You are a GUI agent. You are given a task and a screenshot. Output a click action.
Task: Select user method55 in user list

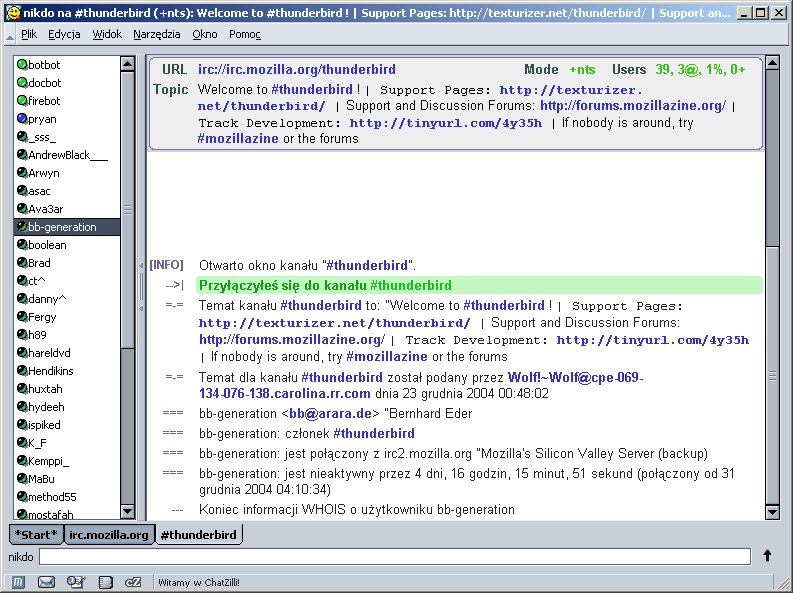[x=67, y=497]
